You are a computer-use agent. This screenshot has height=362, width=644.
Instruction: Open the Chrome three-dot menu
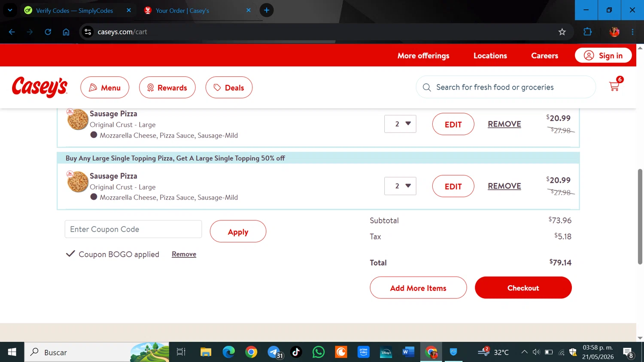tap(632, 32)
